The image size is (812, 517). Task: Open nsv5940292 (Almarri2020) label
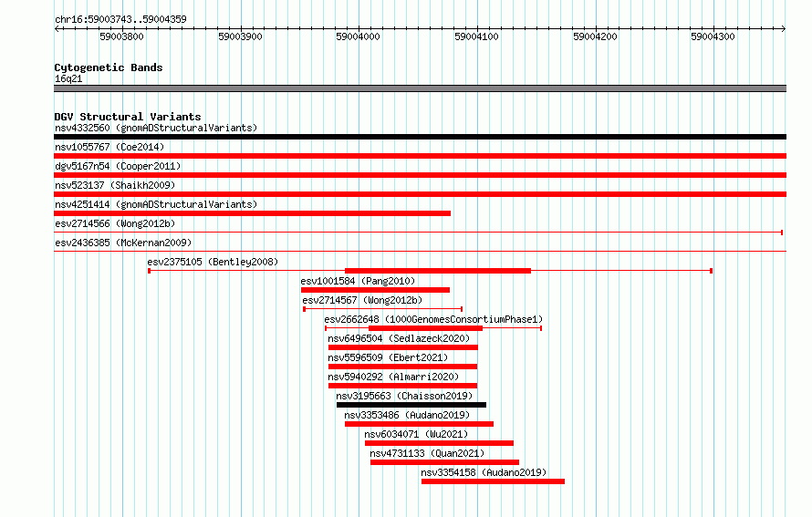pos(393,377)
